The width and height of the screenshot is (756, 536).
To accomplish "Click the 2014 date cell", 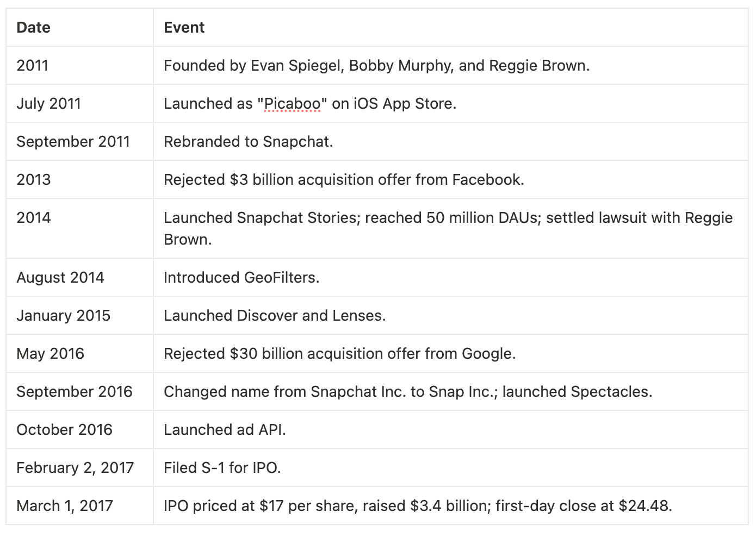I will (x=79, y=228).
